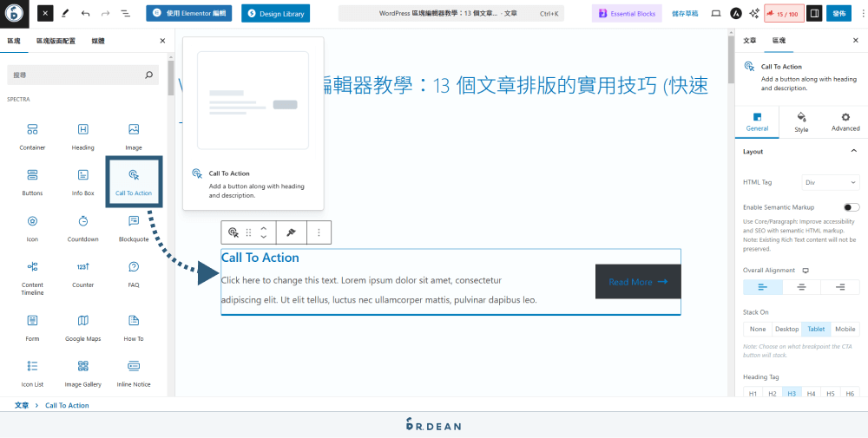Open the device preview icon
This screenshot has width=868, height=438.
point(716,13)
